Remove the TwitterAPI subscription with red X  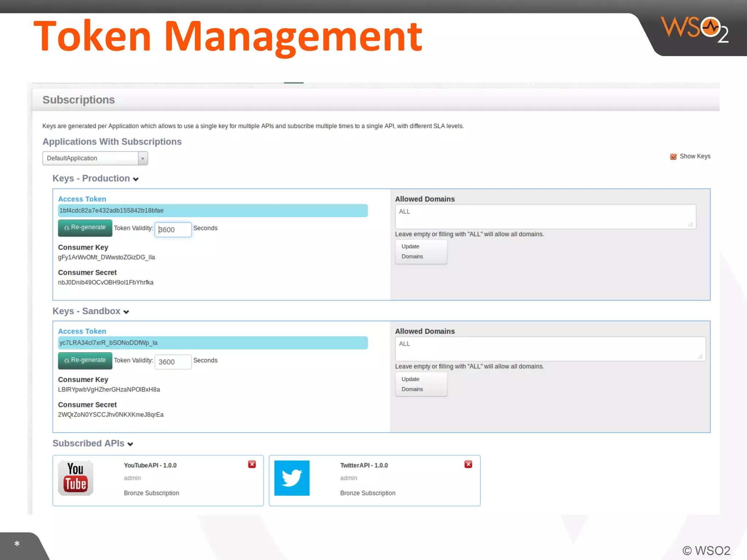[468, 464]
